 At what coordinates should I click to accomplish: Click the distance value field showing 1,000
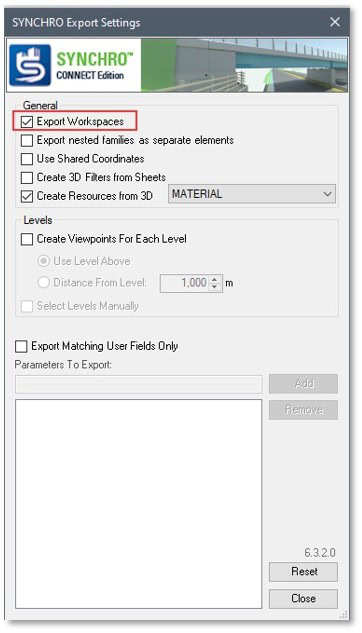click(184, 283)
